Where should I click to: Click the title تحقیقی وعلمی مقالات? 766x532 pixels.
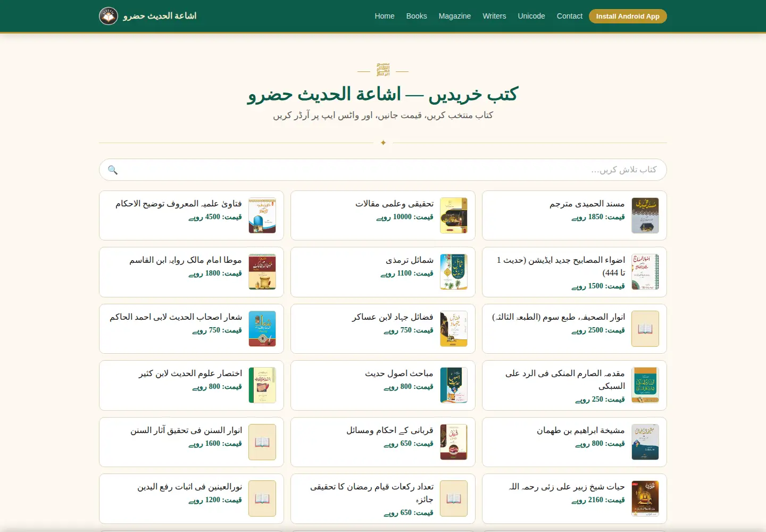[x=395, y=204]
